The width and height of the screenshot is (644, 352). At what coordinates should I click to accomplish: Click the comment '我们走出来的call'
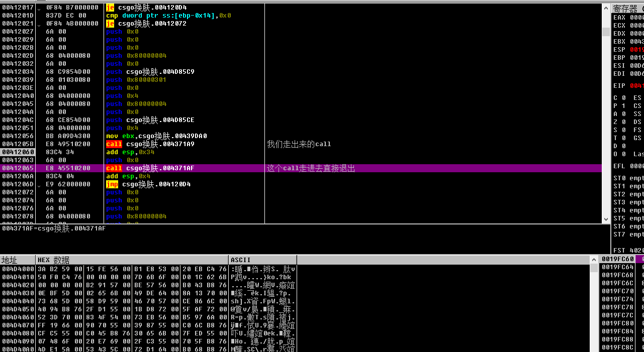(299, 144)
